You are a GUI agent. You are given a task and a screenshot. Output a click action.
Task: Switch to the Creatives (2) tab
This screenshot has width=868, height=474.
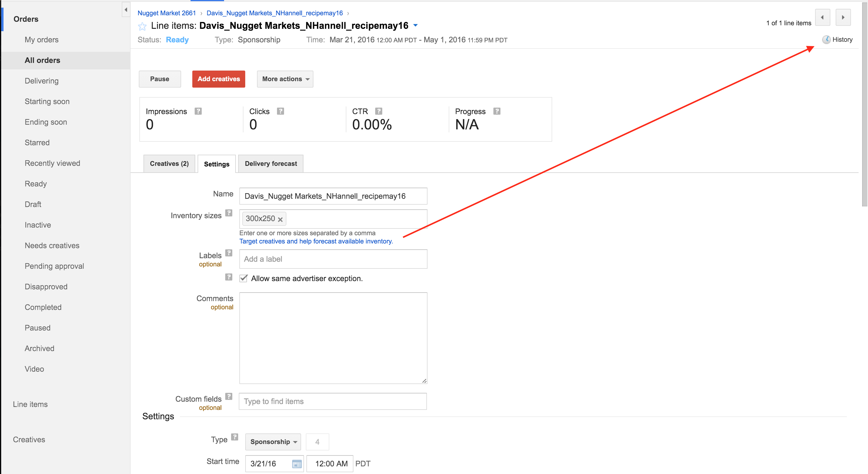[x=169, y=164]
